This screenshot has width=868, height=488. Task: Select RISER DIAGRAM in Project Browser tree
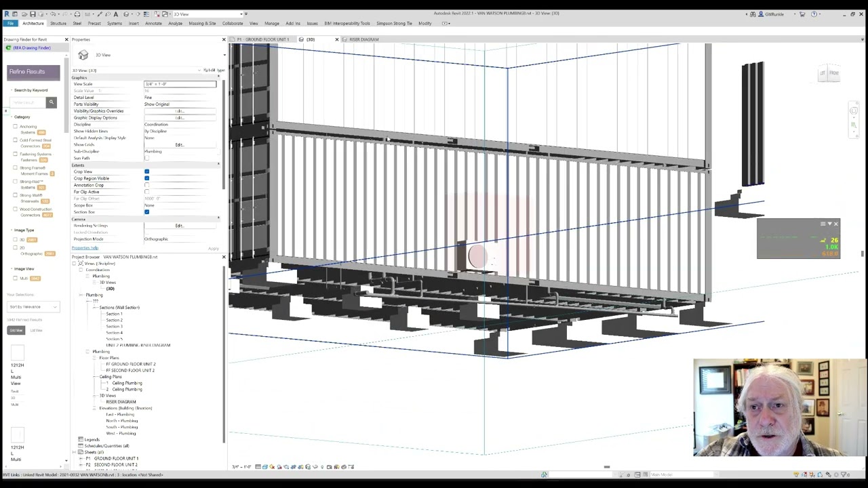(x=121, y=402)
